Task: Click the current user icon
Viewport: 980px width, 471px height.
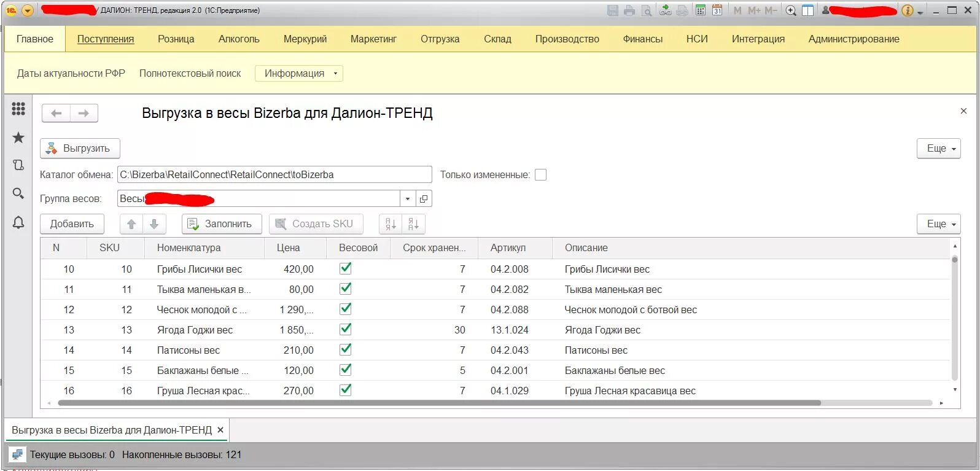Action: tap(826, 10)
